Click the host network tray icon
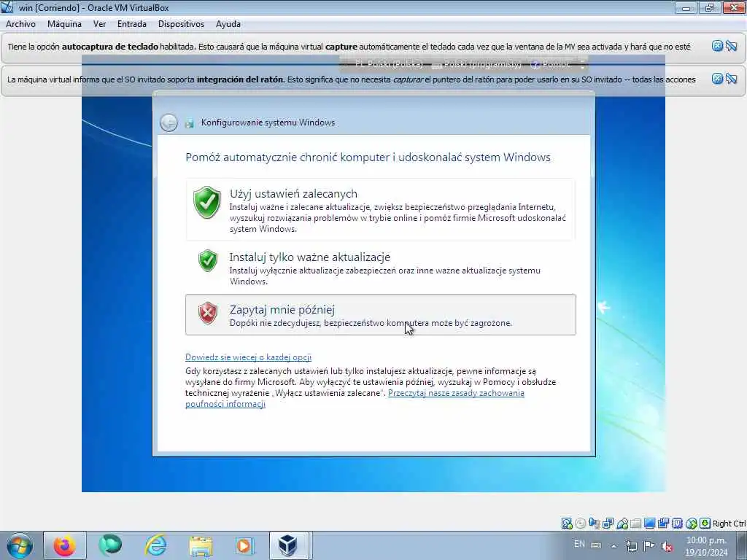Viewport: 747px width, 560px height. point(632,546)
